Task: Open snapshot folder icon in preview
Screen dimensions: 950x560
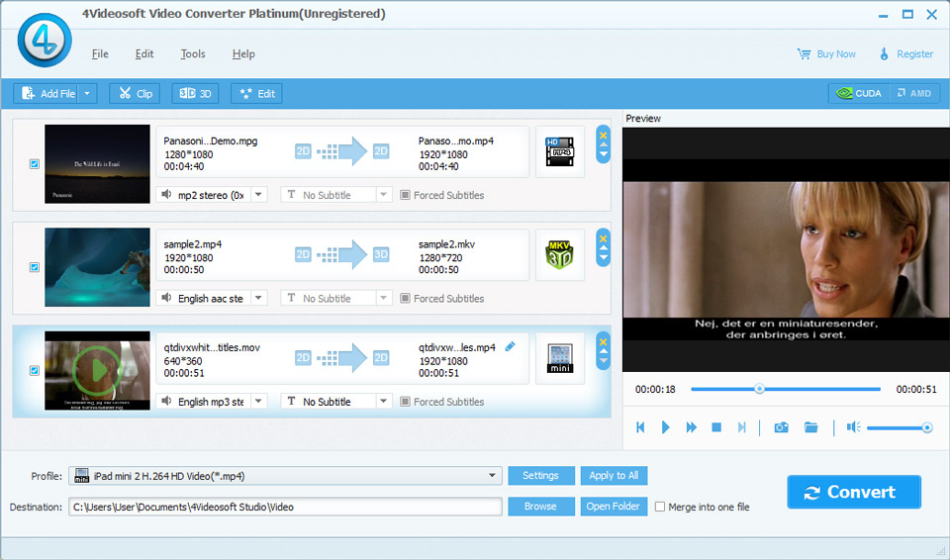Action: [811, 427]
